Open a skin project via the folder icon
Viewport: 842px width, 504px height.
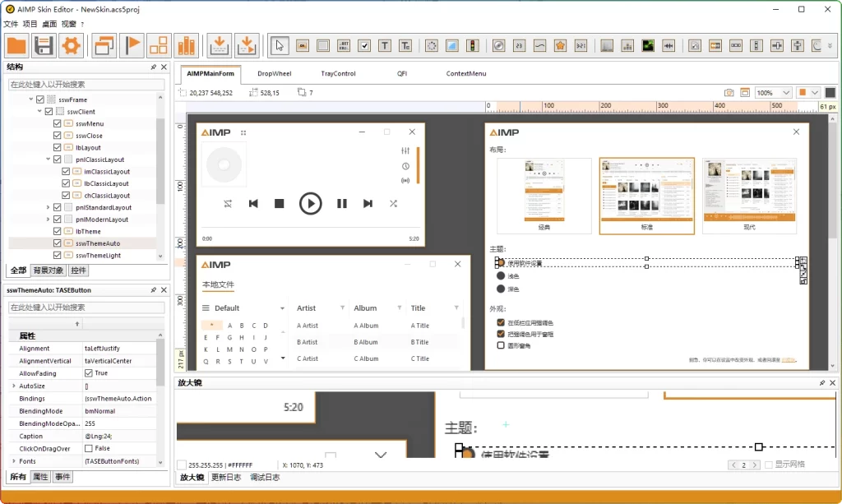coord(16,45)
